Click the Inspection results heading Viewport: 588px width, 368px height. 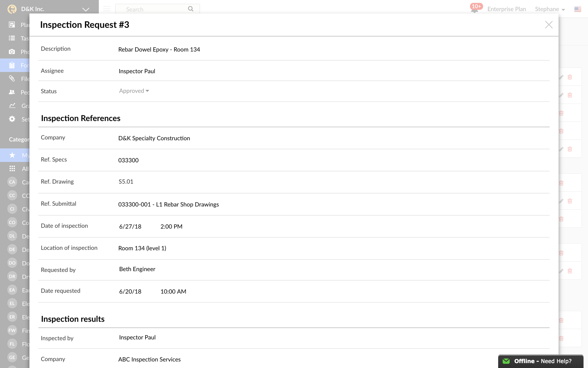coord(73,319)
